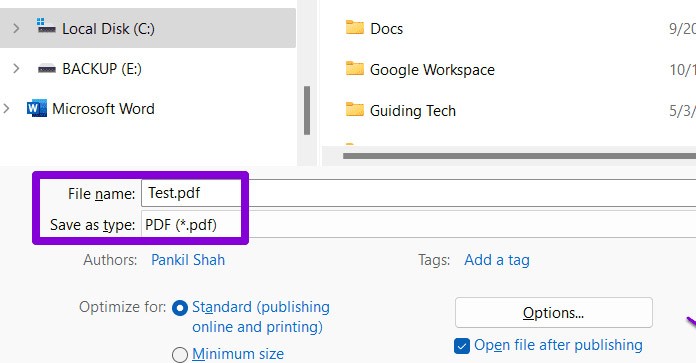
Task: Click the Microsoft Word icon in sidebar
Action: [x=36, y=108]
